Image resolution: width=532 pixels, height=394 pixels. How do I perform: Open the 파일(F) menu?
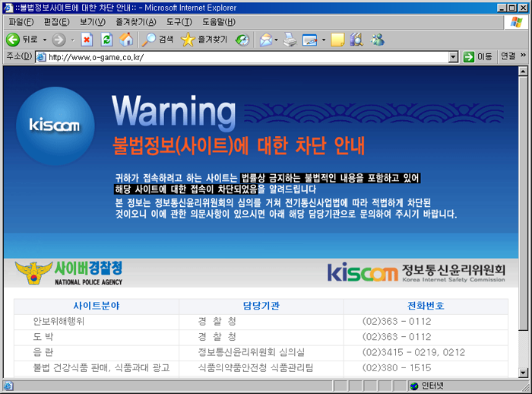click(x=21, y=22)
